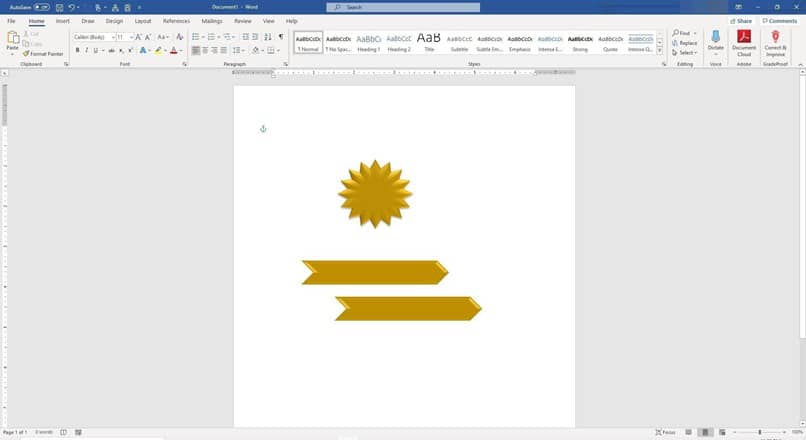Start Dictate microphone
Screen dimensions: 806x440
tap(716, 42)
